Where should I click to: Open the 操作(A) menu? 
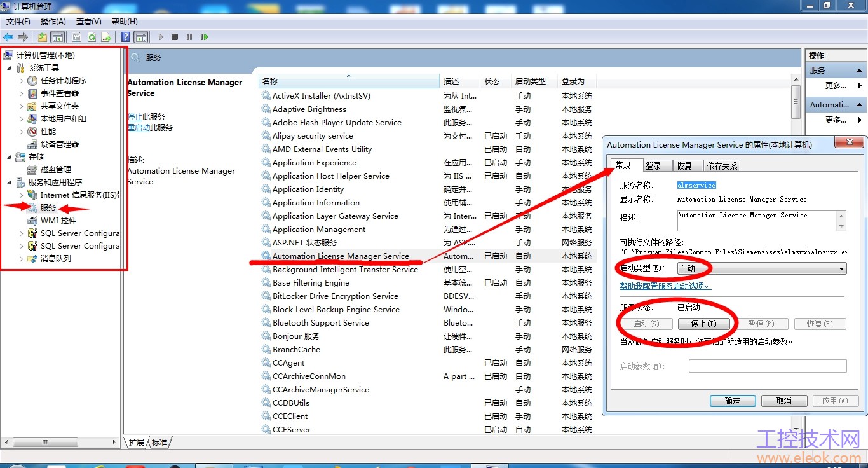[x=53, y=22]
